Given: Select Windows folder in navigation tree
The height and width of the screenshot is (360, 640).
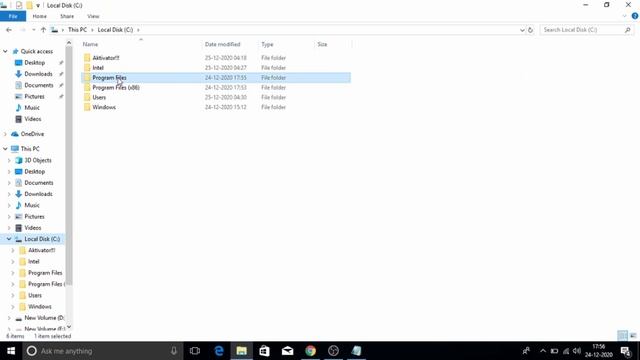Looking at the screenshot, I should [x=40, y=307].
